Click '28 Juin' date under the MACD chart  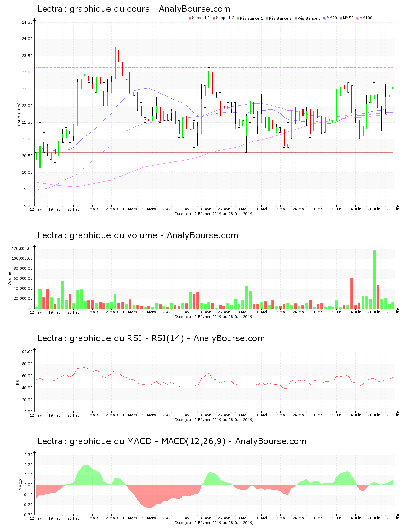[392, 518]
